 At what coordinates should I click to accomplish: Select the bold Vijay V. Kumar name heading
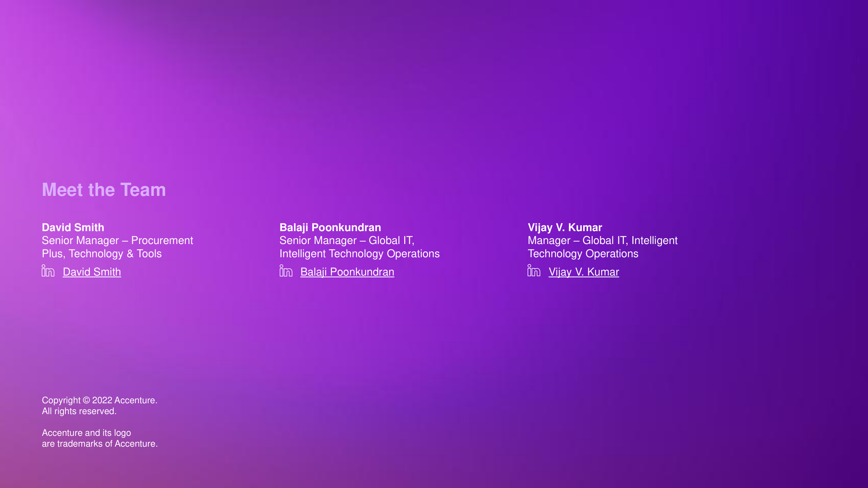click(565, 227)
